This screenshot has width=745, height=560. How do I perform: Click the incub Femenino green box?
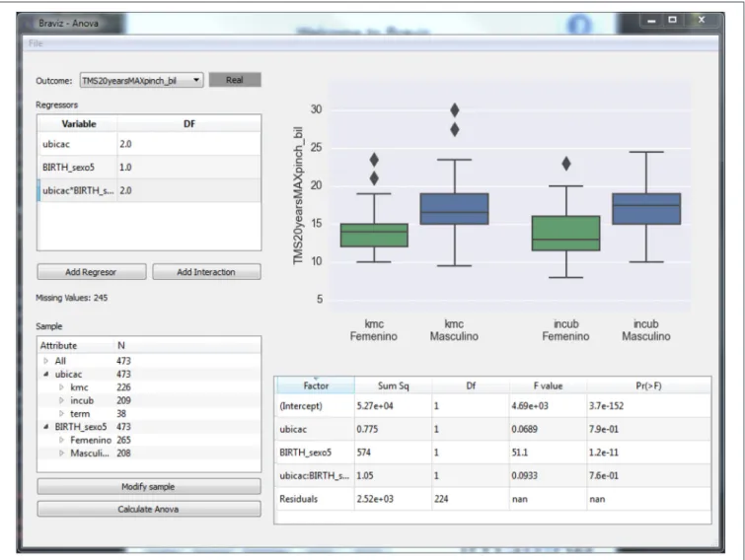565,233
